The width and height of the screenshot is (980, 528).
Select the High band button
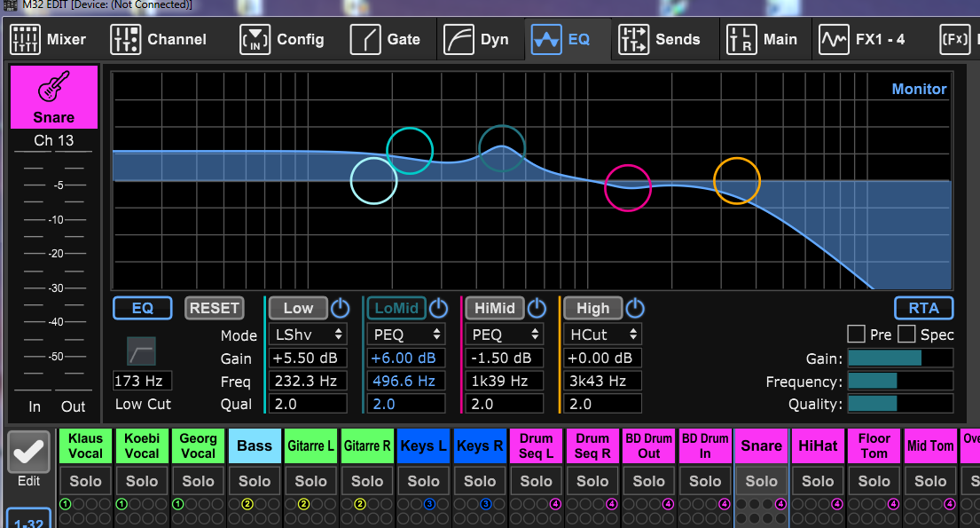coord(593,308)
